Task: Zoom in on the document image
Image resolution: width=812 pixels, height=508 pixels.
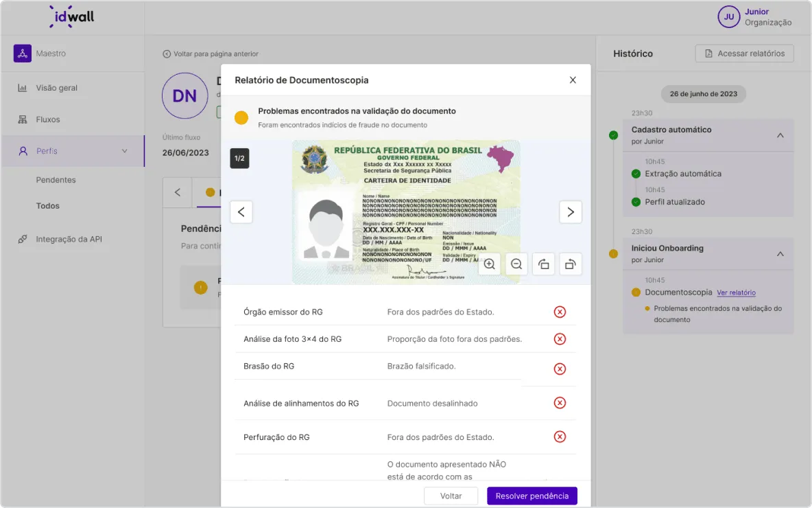Action: (490, 264)
